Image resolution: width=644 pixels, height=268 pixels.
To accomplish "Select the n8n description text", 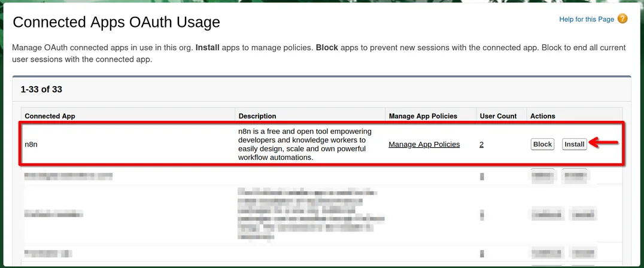I will pos(305,144).
